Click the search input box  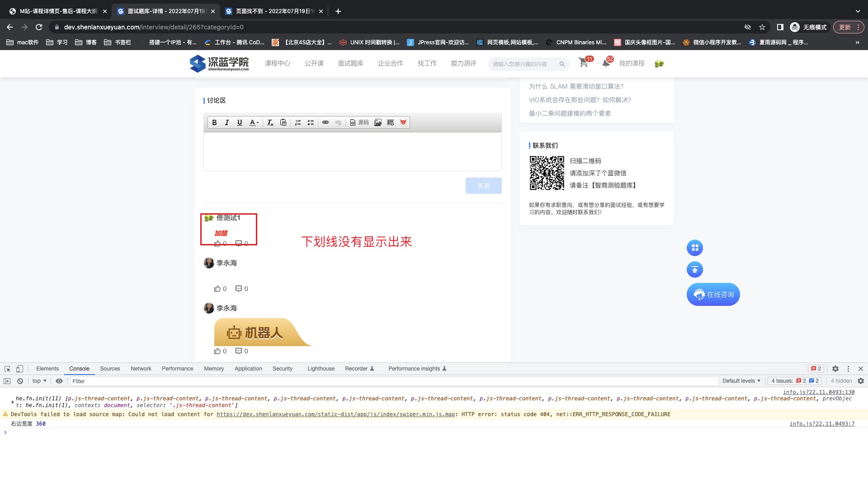(524, 64)
